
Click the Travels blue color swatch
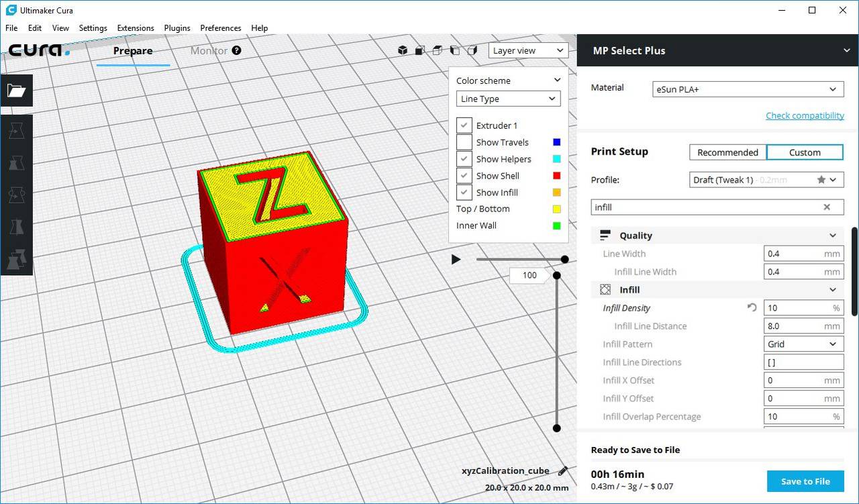tap(556, 142)
